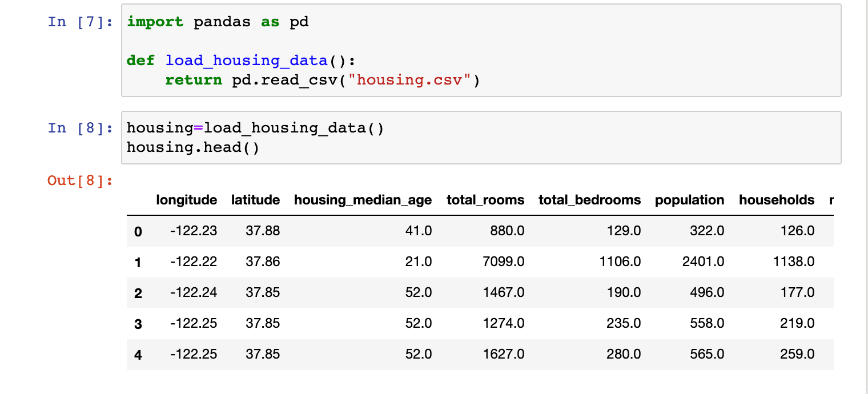Select the housing_median_age column header
The height and width of the screenshot is (394, 868).
coord(363,200)
